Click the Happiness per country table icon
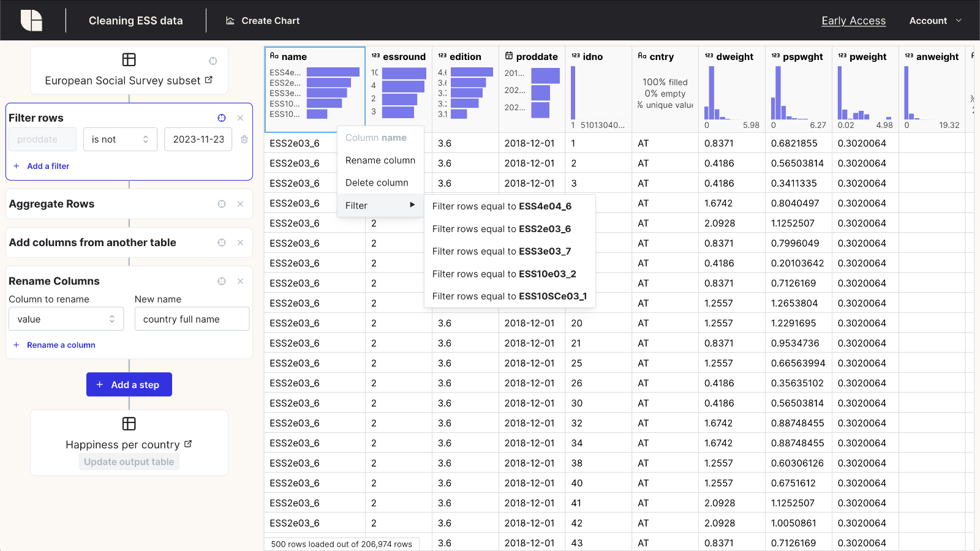 click(x=129, y=424)
